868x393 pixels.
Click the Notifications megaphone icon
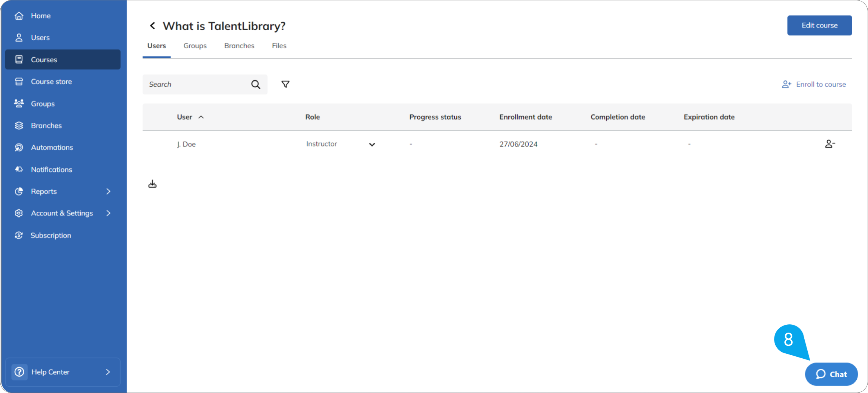pos(19,170)
